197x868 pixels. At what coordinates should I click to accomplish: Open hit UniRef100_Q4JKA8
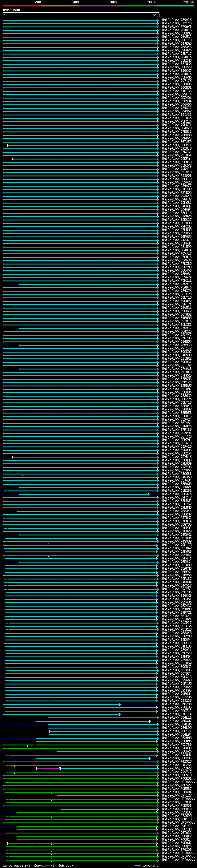(177, 43)
